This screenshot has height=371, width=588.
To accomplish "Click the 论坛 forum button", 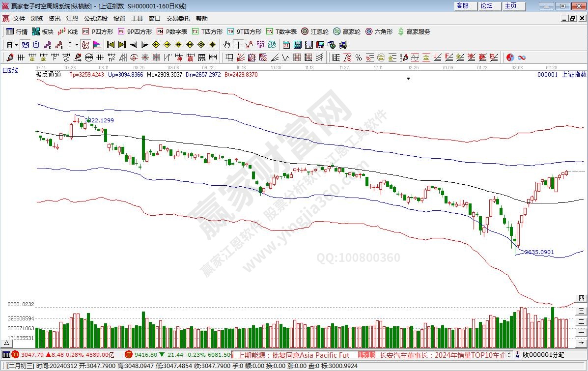I will (x=486, y=6).
